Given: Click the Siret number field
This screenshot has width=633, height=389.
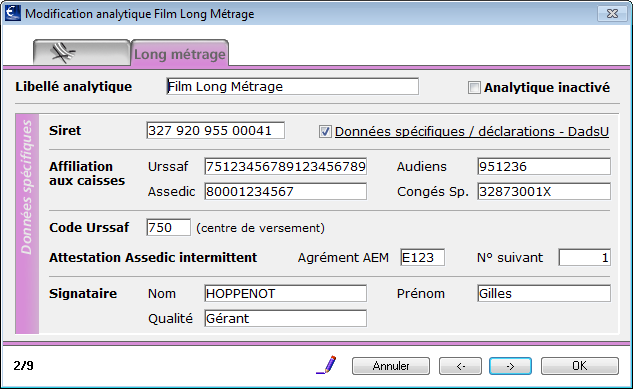Looking at the screenshot, I should click(x=216, y=130).
